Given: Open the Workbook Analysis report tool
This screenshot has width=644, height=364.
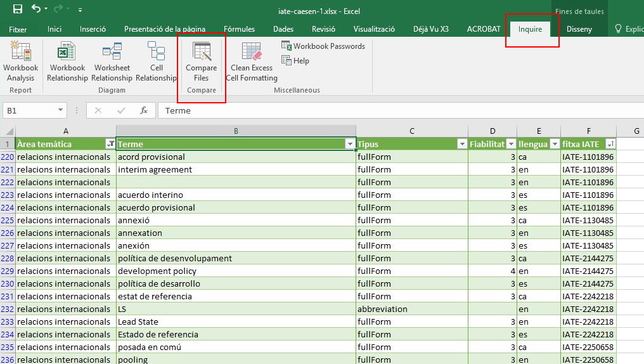Looking at the screenshot, I should pyautogui.click(x=21, y=62).
